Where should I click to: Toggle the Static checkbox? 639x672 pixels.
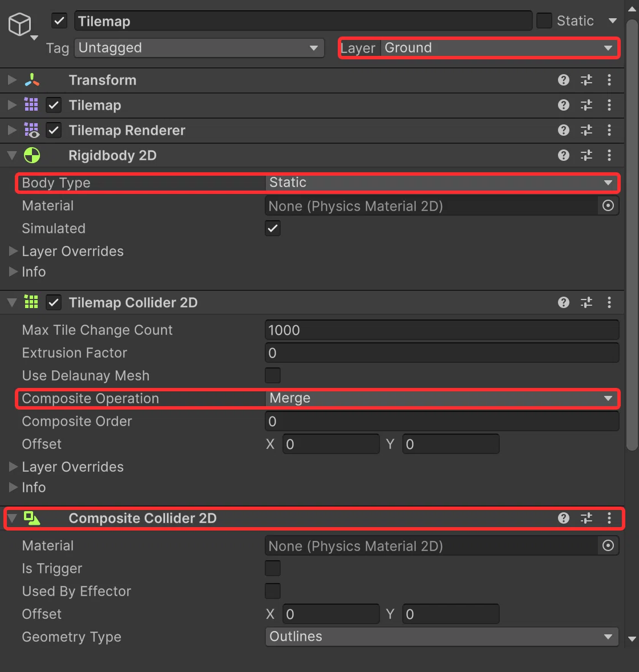coord(544,21)
